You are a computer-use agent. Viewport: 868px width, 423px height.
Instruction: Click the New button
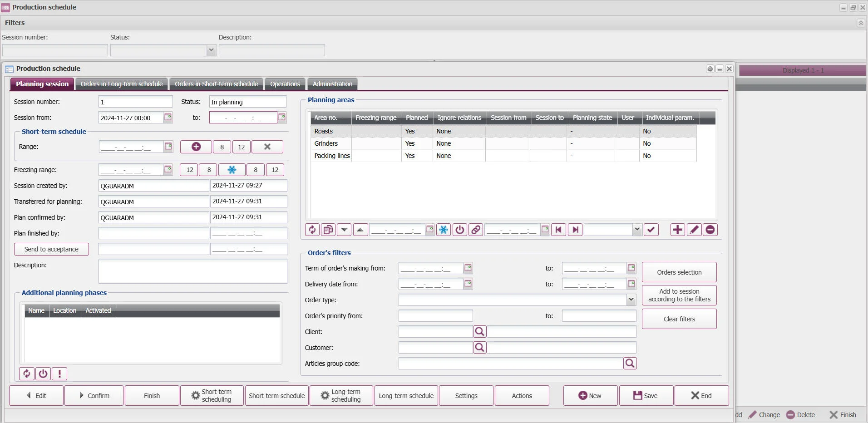point(591,395)
